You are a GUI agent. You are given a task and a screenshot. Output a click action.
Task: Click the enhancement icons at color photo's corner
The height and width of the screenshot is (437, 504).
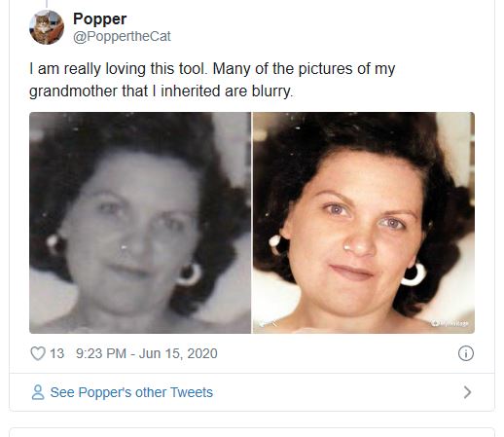(x=269, y=323)
